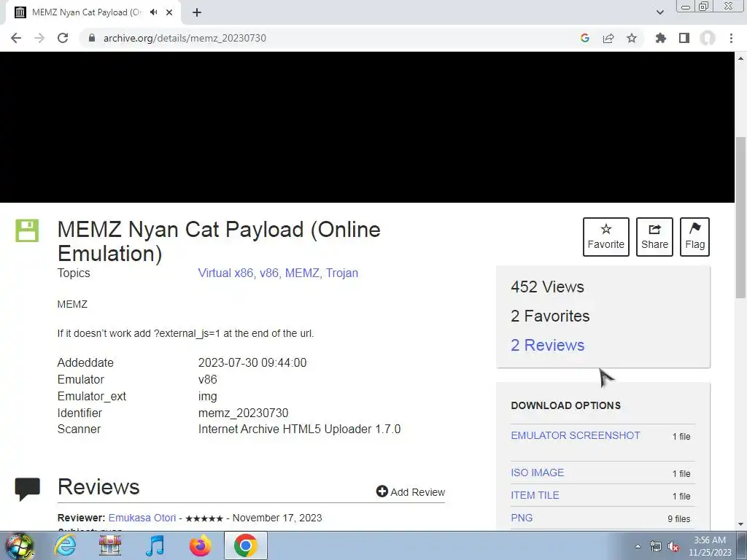Viewport: 747px width, 560px height.
Task: Open the music note taskbar icon
Action: tap(155, 545)
